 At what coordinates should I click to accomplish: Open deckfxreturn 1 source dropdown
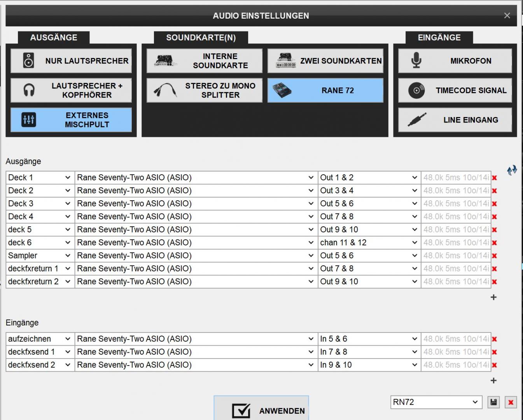(x=40, y=269)
